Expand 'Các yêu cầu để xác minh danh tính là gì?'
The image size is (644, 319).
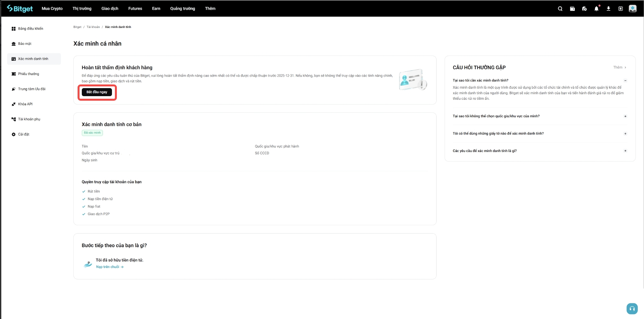625,151
